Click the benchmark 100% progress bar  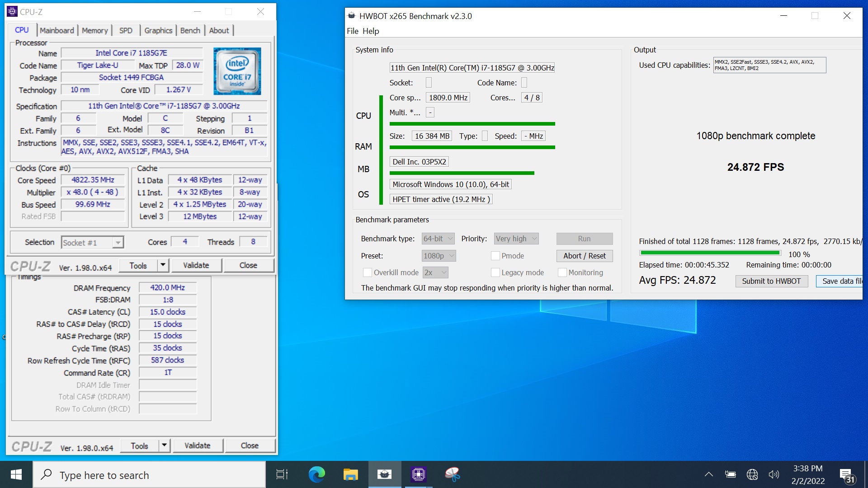[x=710, y=253]
